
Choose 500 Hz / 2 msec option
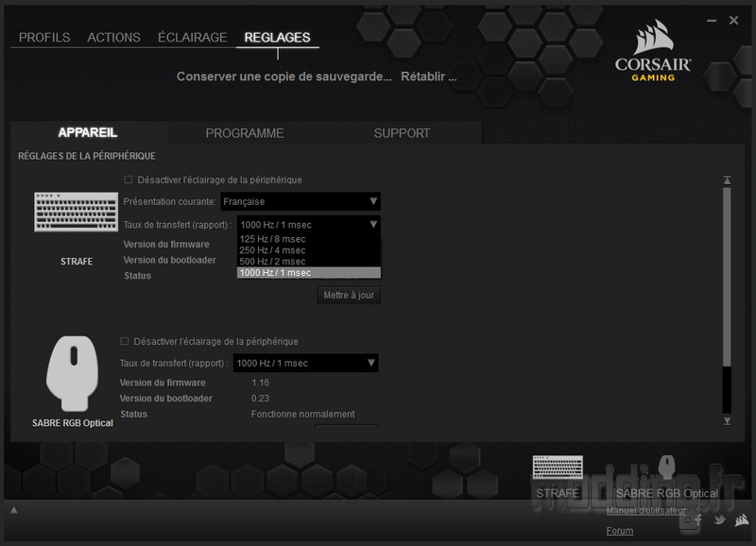[309, 262]
